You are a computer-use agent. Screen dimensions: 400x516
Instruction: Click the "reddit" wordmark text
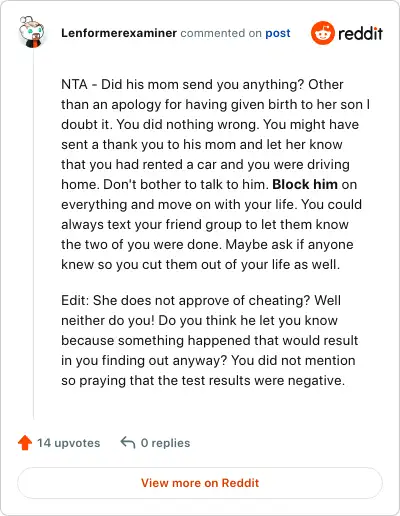point(360,33)
